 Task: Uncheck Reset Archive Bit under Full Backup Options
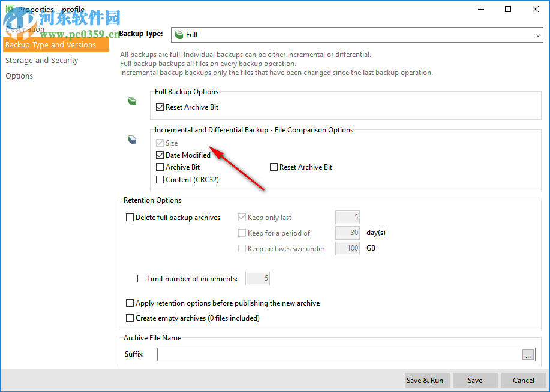(x=160, y=107)
